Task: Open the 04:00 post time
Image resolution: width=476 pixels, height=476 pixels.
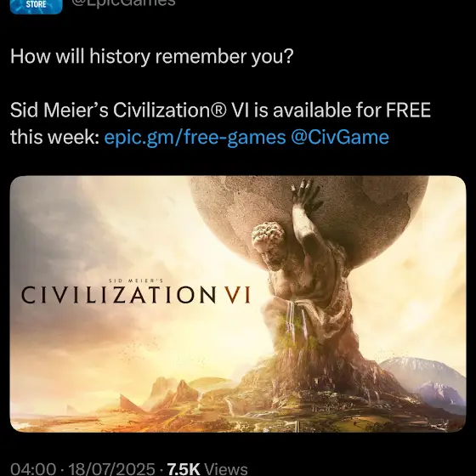Action: click(x=33, y=469)
